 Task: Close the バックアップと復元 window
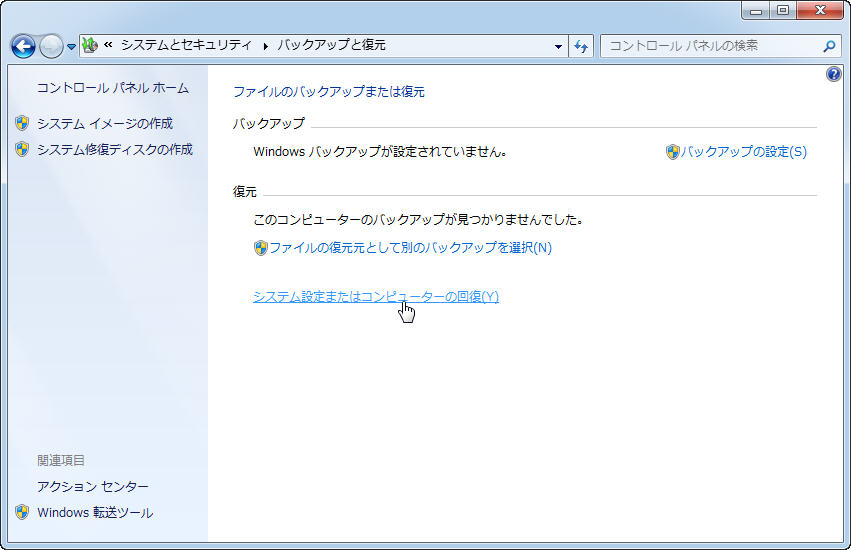point(821,10)
